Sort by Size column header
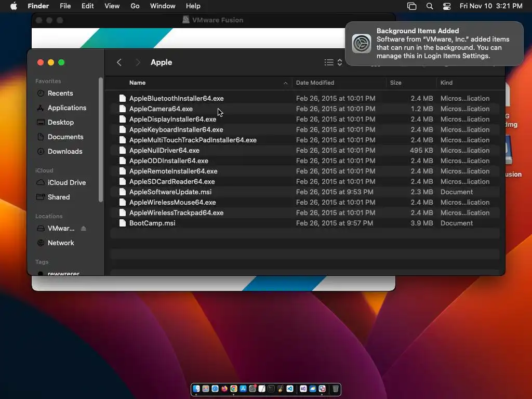Image resolution: width=532 pixels, height=399 pixels. click(395, 83)
